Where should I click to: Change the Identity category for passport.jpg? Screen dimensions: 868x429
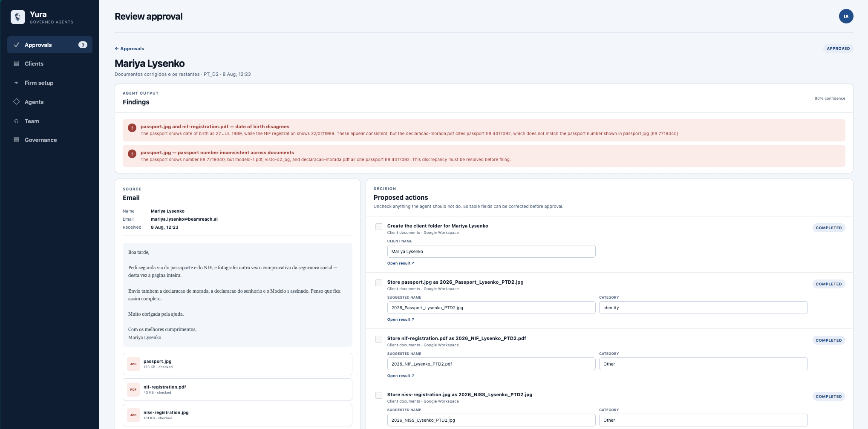point(704,308)
